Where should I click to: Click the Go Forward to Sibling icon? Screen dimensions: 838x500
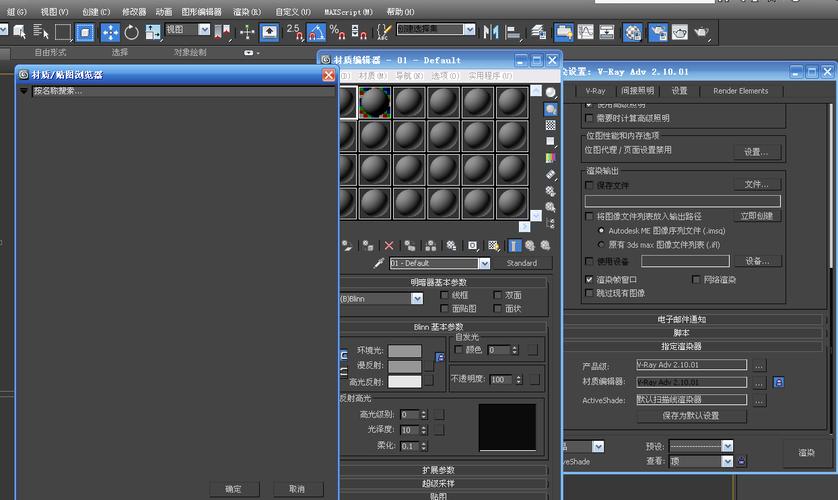click(546, 246)
